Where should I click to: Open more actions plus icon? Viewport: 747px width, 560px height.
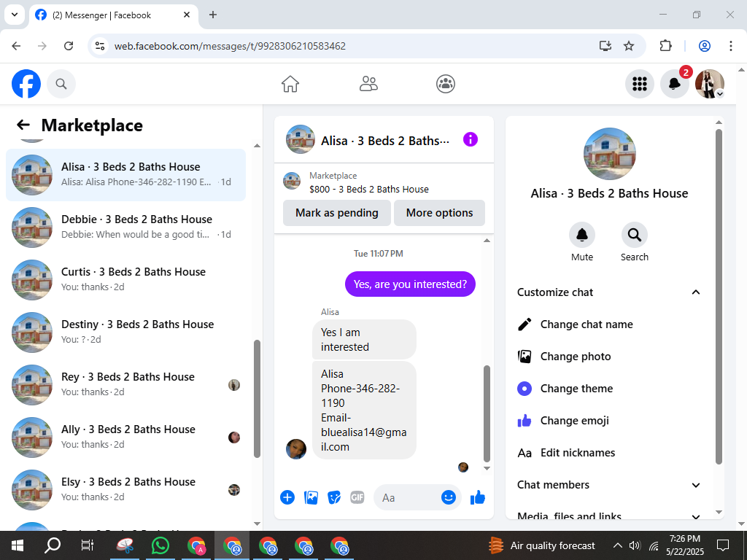(287, 497)
